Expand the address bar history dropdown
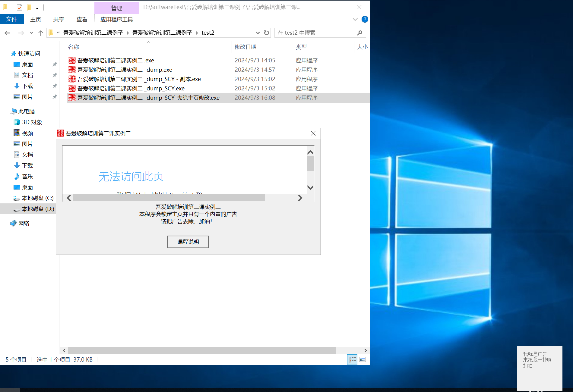Screen dimensions: 573x392 pyautogui.click(x=258, y=33)
